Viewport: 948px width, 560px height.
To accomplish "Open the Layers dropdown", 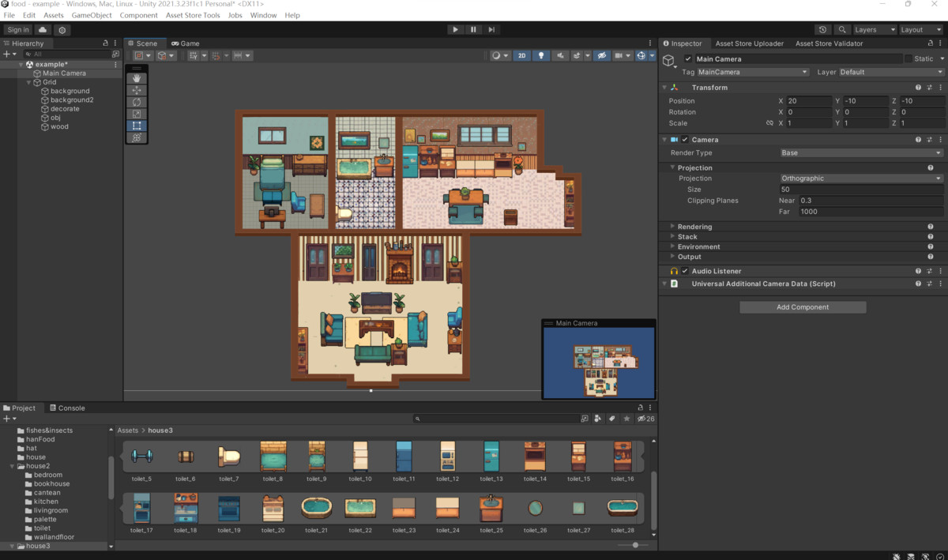I will [x=875, y=29].
